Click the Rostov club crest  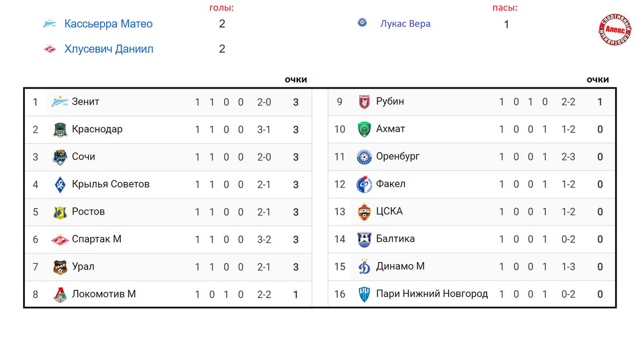[x=60, y=212]
